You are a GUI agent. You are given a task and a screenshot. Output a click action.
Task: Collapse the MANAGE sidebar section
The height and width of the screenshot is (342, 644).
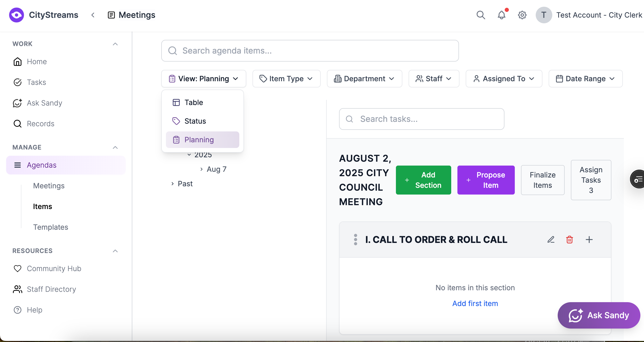[115, 147]
